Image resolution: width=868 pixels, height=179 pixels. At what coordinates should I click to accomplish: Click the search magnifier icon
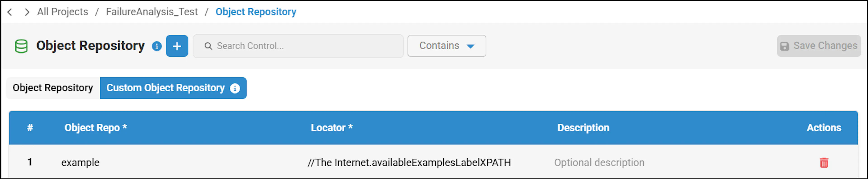coord(208,46)
